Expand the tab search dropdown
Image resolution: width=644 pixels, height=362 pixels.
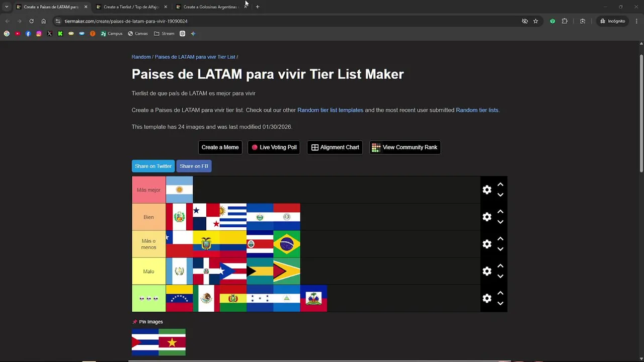pos(7,7)
